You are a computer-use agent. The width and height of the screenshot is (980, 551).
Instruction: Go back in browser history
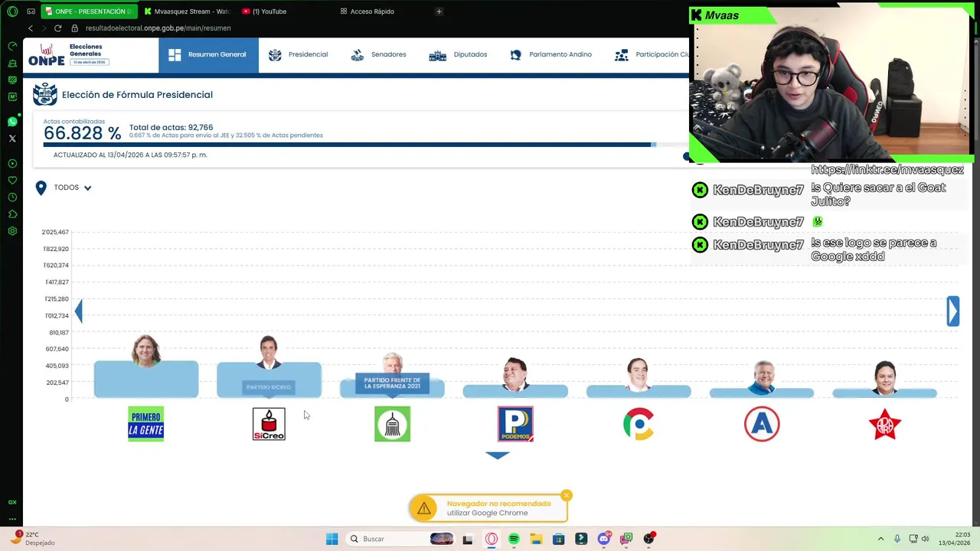[x=31, y=28]
